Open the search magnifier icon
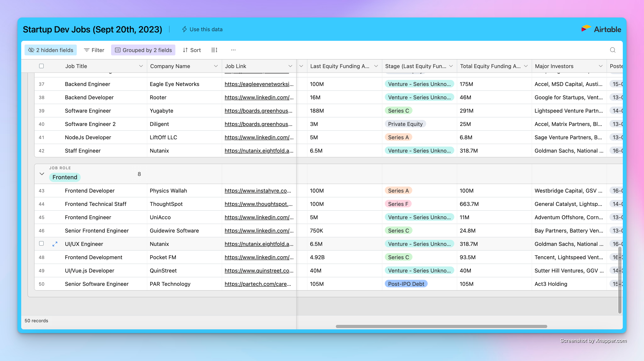The height and width of the screenshot is (361, 644). pyautogui.click(x=613, y=50)
